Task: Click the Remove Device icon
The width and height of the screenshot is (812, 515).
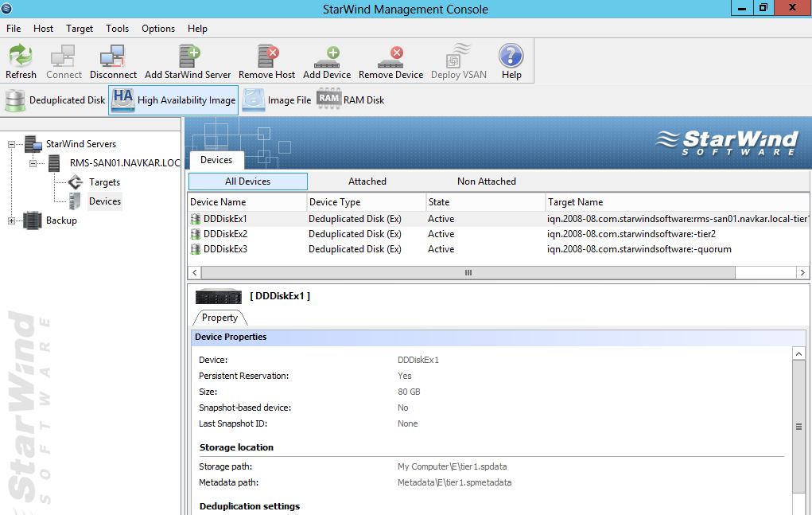Action: click(x=390, y=57)
